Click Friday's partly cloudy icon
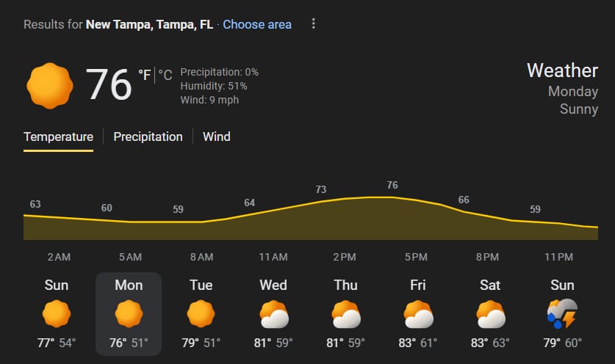This screenshot has width=615, height=364. click(417, 316)
